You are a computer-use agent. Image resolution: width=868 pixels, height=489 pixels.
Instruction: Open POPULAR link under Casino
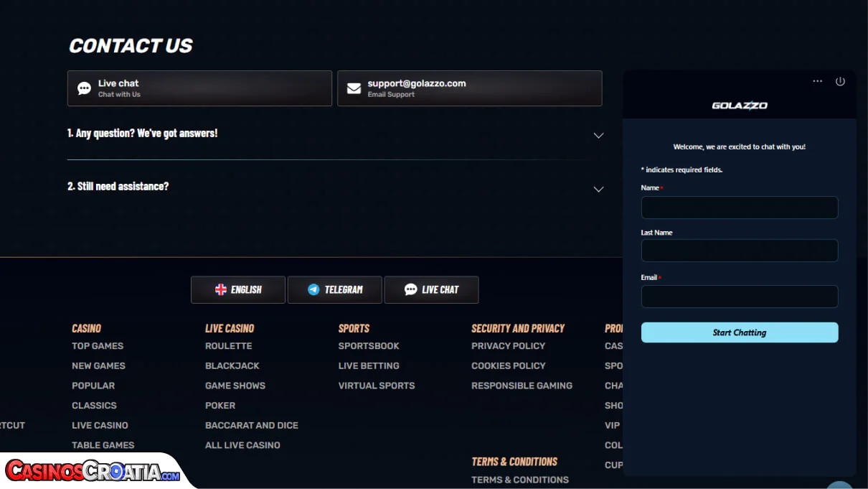93,386
